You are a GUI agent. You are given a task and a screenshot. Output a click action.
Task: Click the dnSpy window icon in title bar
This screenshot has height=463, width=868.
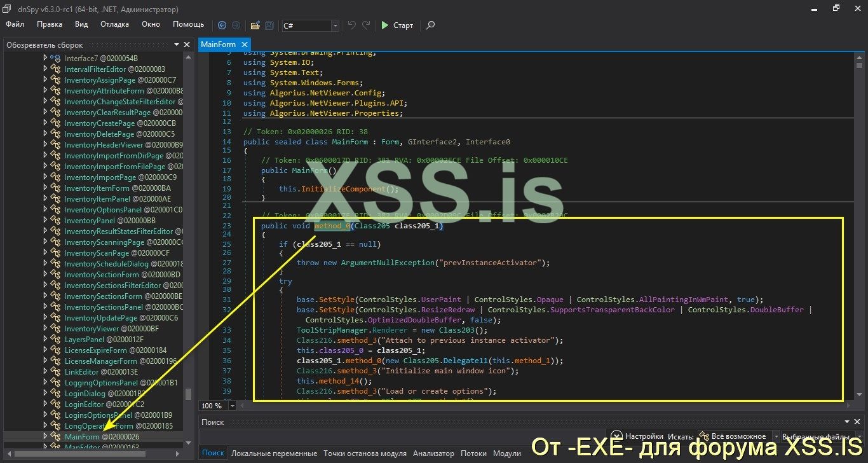pyautogui.click(x=7, y=8)
